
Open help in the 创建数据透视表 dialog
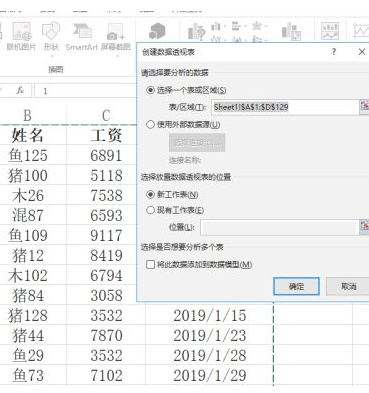point(334,52)
